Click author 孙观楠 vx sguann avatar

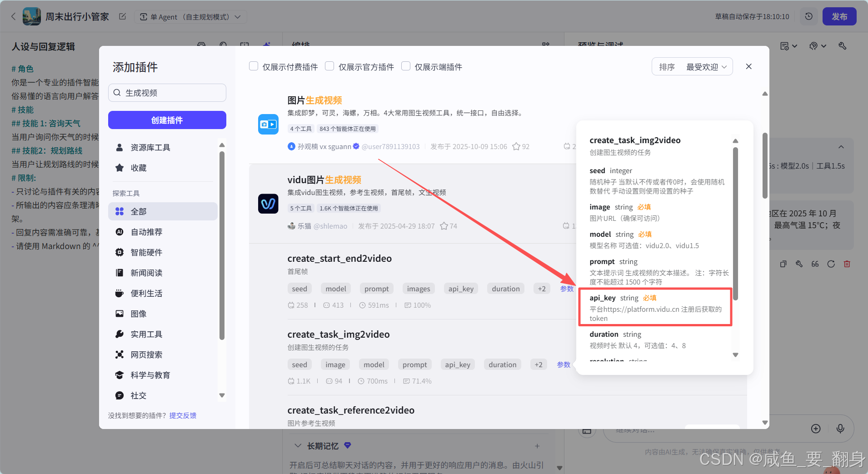coord(291,146)
